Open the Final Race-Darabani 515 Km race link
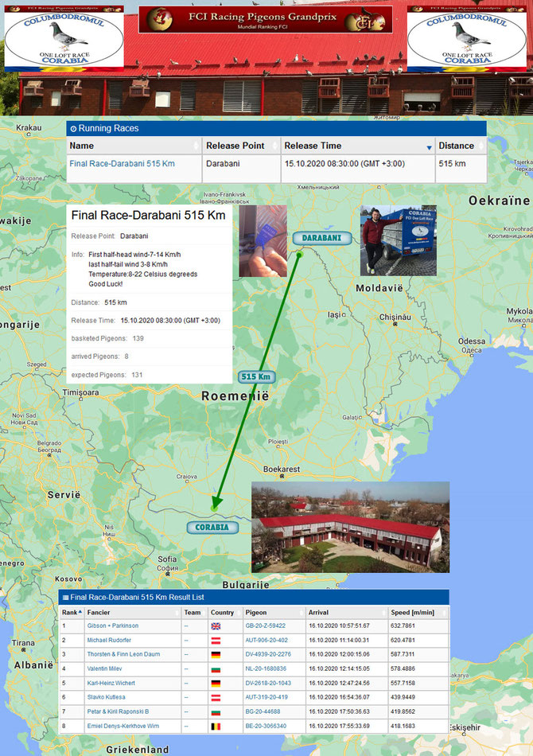Screen dimensions: 533x756 point(122,163)
